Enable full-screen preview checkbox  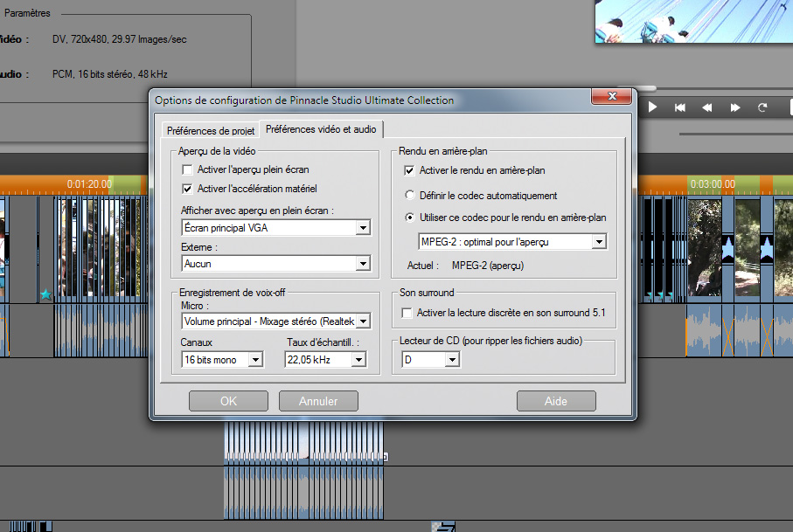(x=187, y=169)
